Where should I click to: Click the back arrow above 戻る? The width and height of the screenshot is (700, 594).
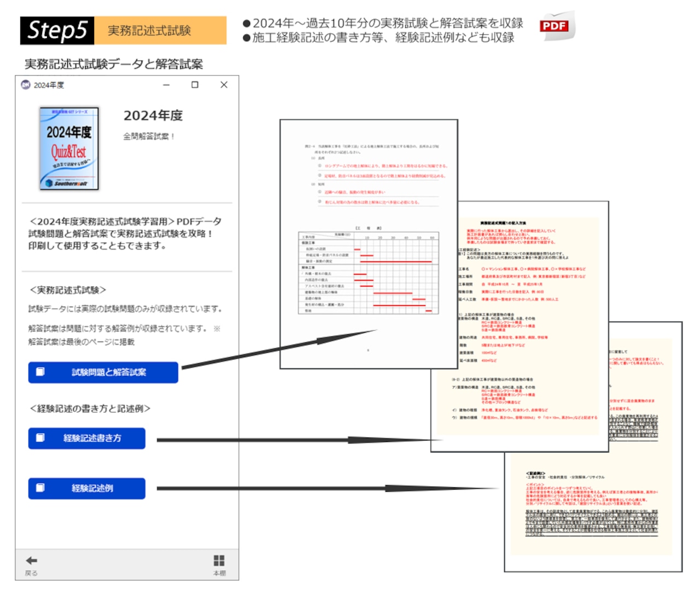pyautogui.click(x=31, y=561)
